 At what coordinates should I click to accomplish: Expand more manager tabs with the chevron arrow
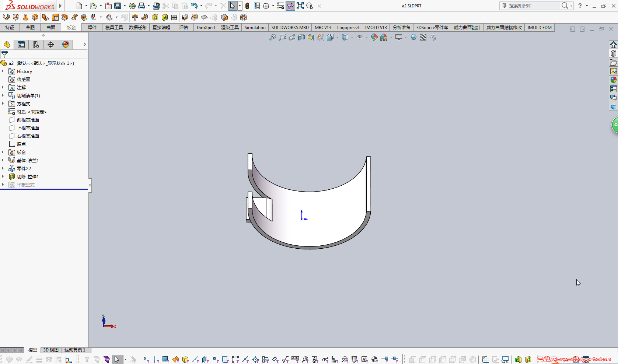84,44
